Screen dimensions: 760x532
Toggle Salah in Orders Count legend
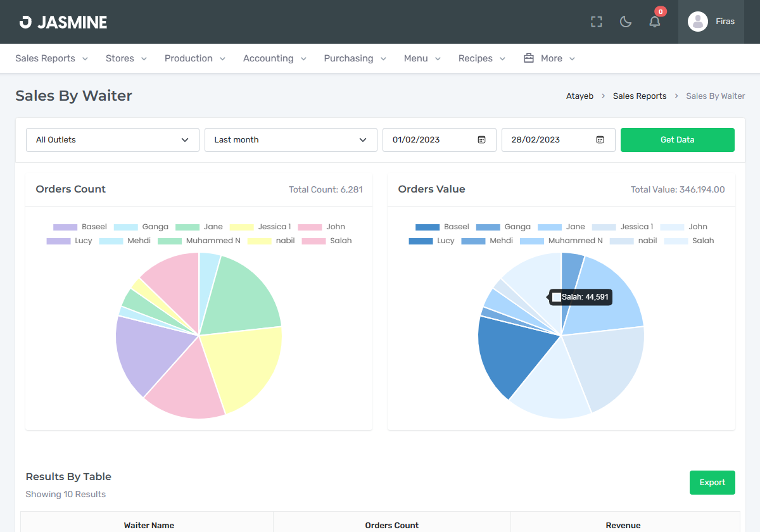click(x=327, y=241)
